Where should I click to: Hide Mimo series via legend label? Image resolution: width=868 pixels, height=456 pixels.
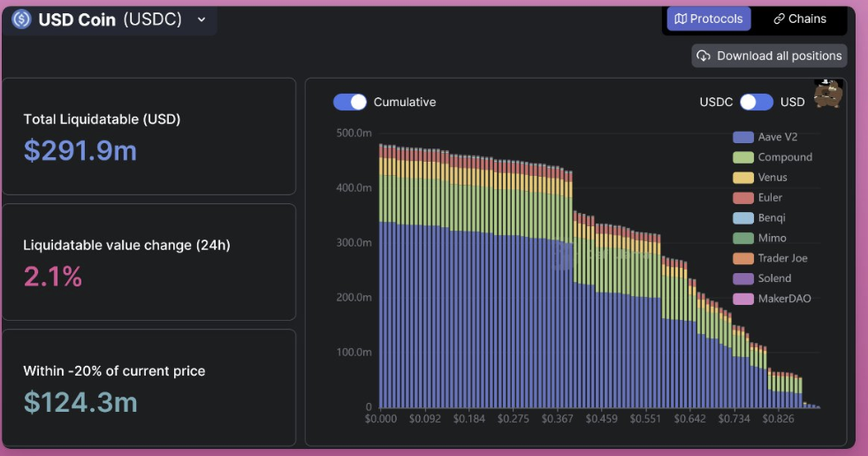773,238
